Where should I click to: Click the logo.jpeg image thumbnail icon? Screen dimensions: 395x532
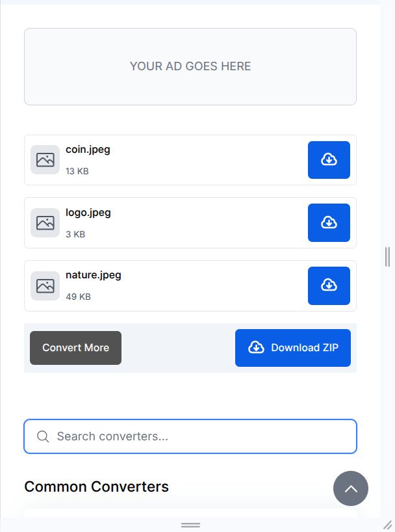tap(45, 222)
